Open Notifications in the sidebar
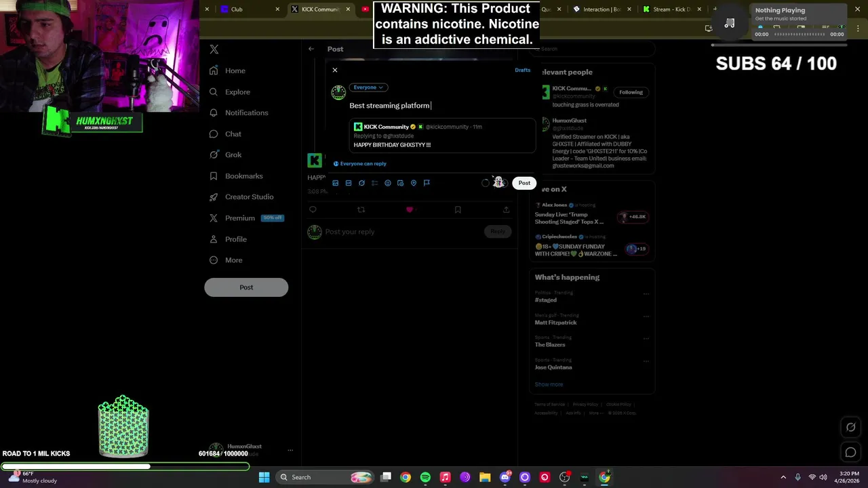The width and height of the screenshot is (868, 488). (x=239, y=113)
